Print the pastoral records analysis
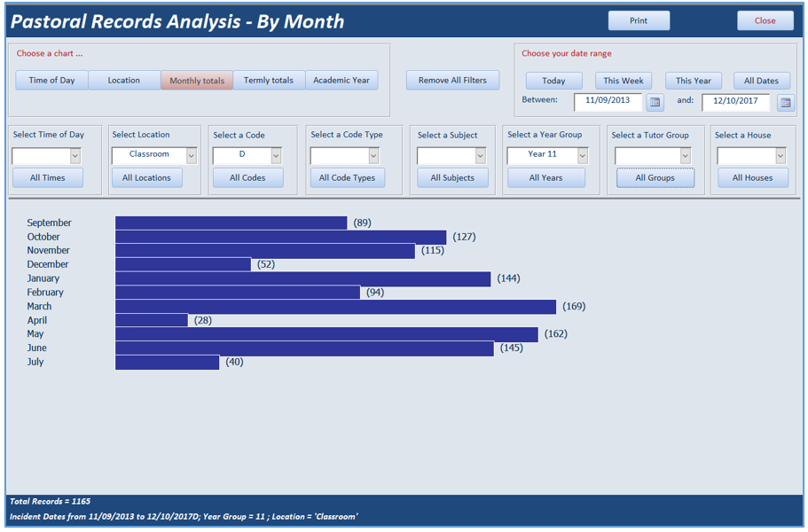Image resolution: width=808 pixels, height=532 pixels. point(639,20)
